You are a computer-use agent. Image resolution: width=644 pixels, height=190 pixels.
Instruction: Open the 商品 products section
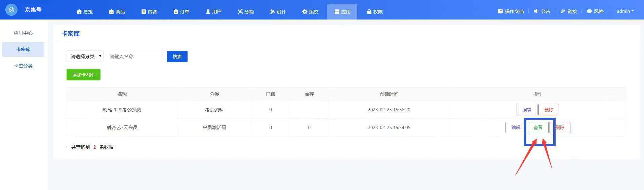pos(117,12)
